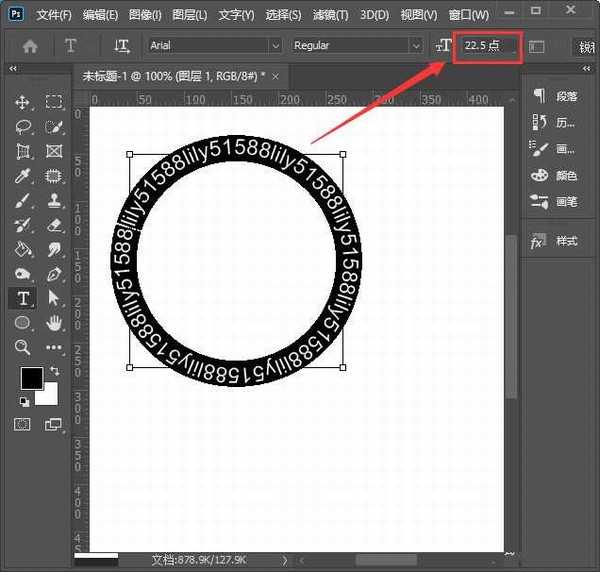
Task: Open the Arial font family dropdown
Action: [213, 46]
